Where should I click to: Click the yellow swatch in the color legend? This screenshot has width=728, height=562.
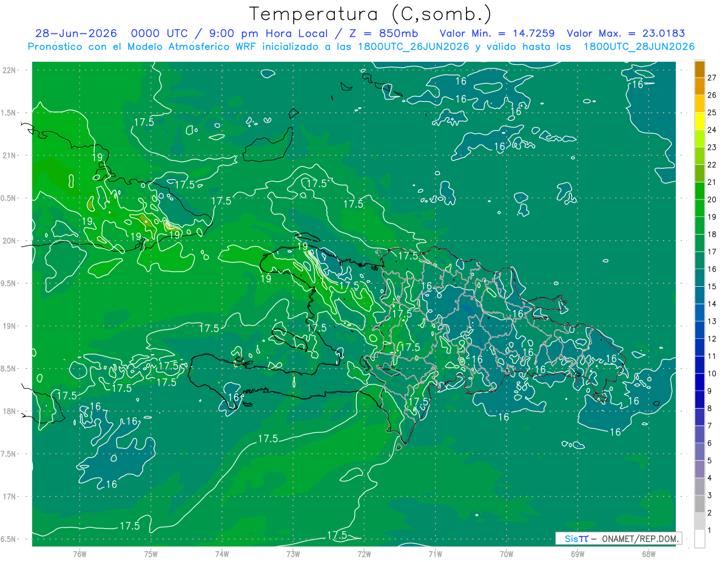tap(699, 121)
